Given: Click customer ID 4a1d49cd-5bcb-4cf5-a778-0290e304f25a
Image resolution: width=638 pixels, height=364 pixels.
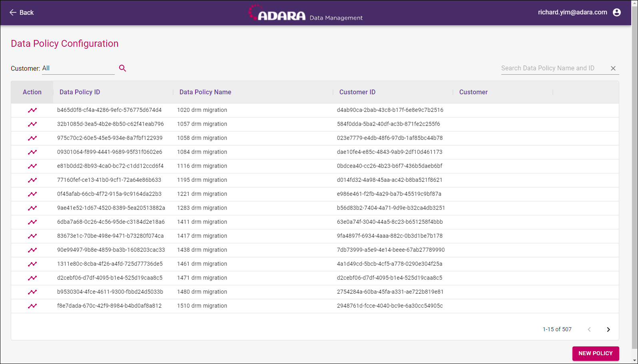Looking at the screenshot, I should coord(390,264).
